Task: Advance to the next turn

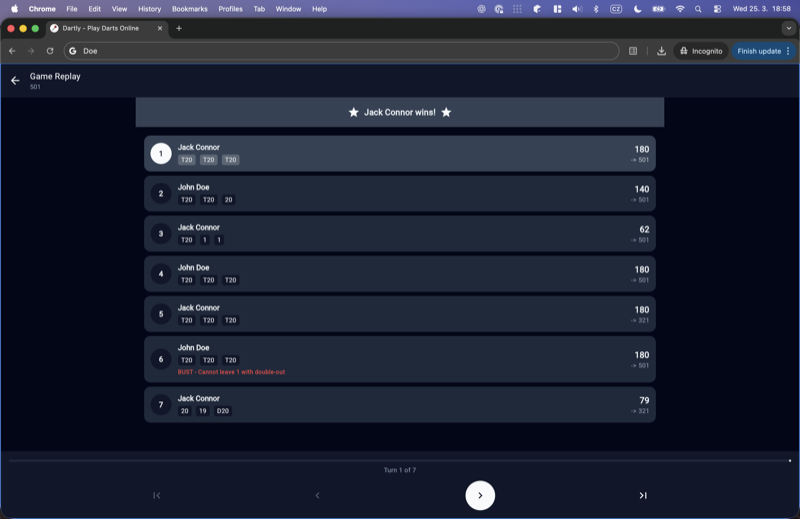Action: 480,496
